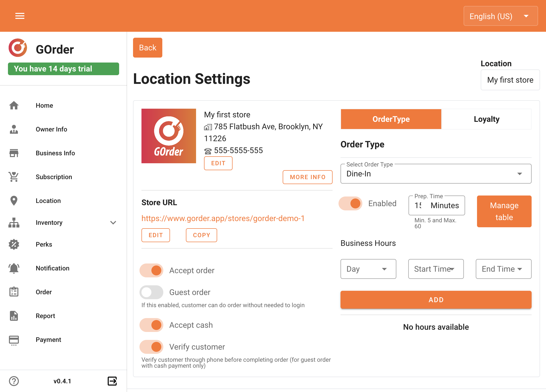Open the Day dropdown
546x392 pixels.
(x=368, y=269)
